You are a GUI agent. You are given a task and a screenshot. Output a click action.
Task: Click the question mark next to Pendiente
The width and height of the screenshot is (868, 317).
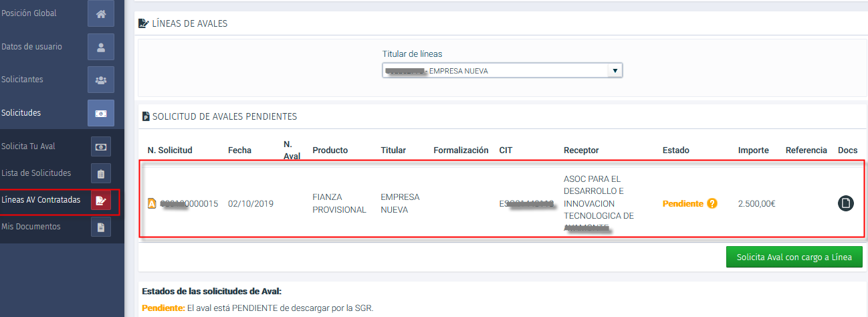pyautogui.click(x=712, y=203)
